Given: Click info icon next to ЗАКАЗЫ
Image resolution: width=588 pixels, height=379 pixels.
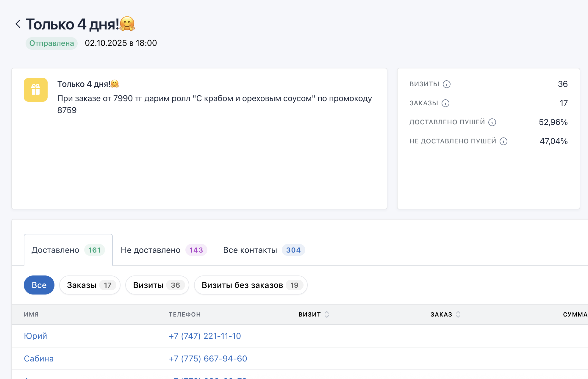Looking at the screenshot, I should 445,103.
